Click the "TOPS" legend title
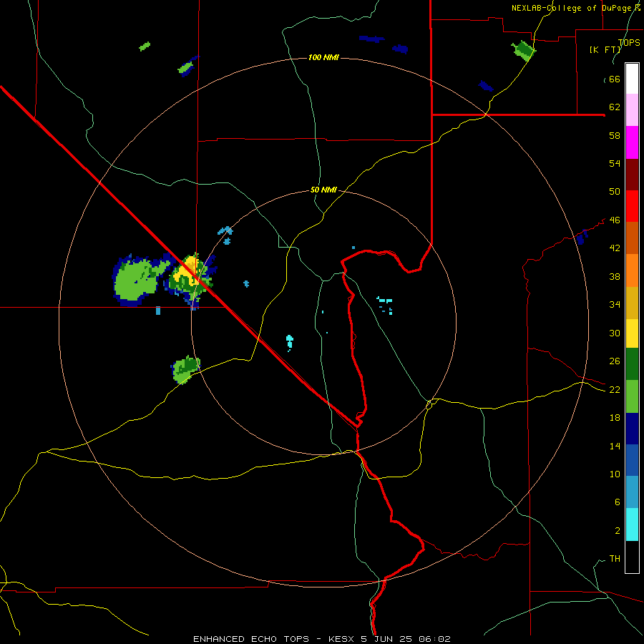Viewport: 644px width, 644px height. click(x=629, y=42)
